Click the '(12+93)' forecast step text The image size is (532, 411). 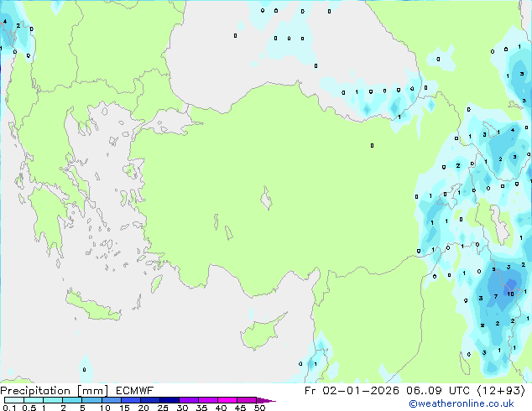coord(501,391)
